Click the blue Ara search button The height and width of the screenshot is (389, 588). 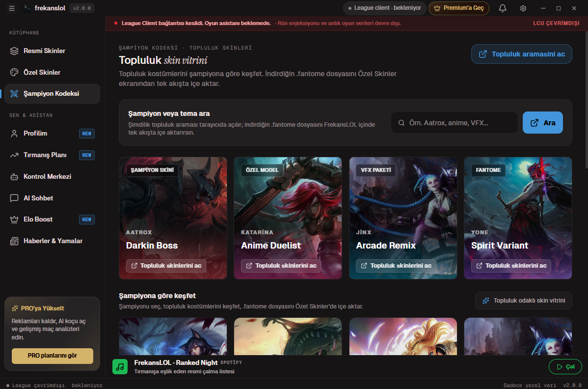pos(543,123)
